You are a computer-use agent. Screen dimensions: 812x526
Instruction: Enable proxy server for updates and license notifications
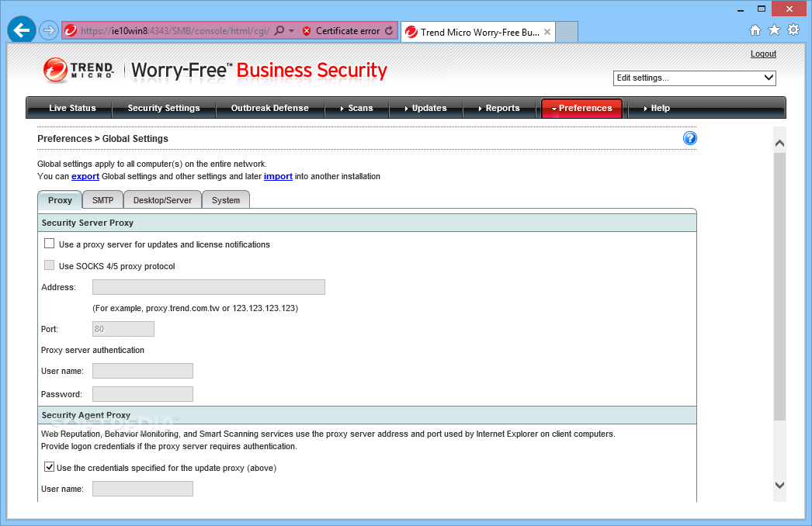pyautogui.click(x=49, y=244)
